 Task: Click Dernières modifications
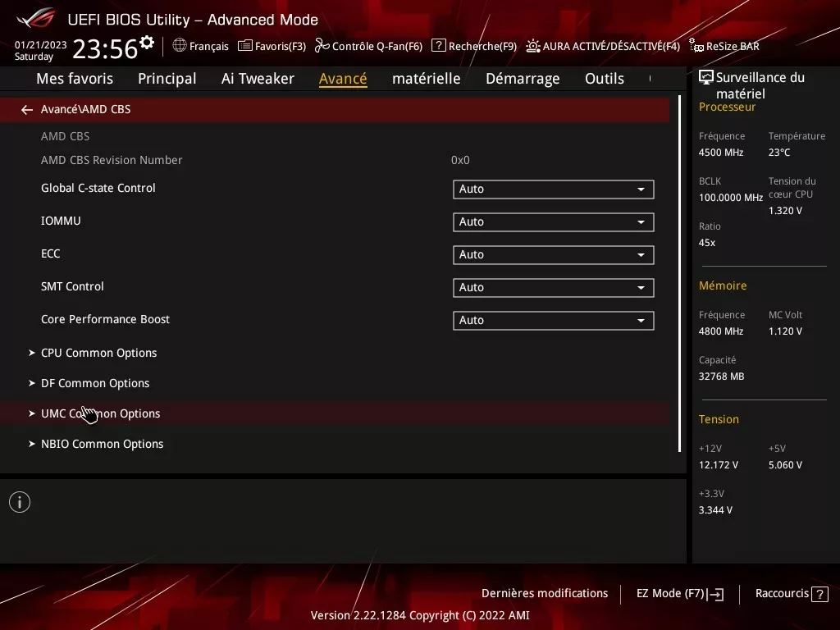[545, 593]
